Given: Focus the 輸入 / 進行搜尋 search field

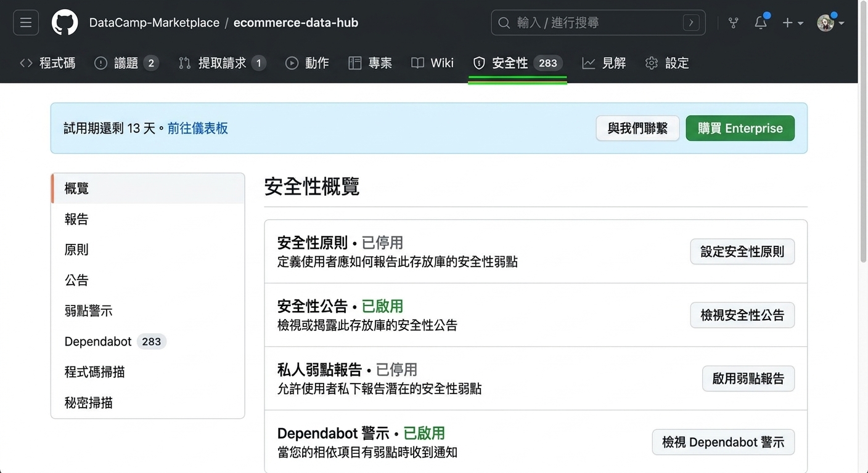Looking at the screenshot, I should 598,23.
